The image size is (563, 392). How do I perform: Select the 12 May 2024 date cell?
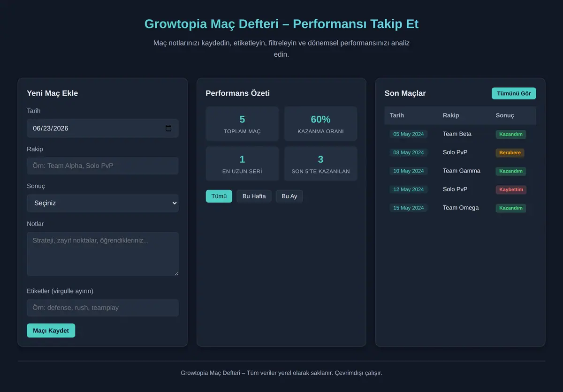click(408, 189)
